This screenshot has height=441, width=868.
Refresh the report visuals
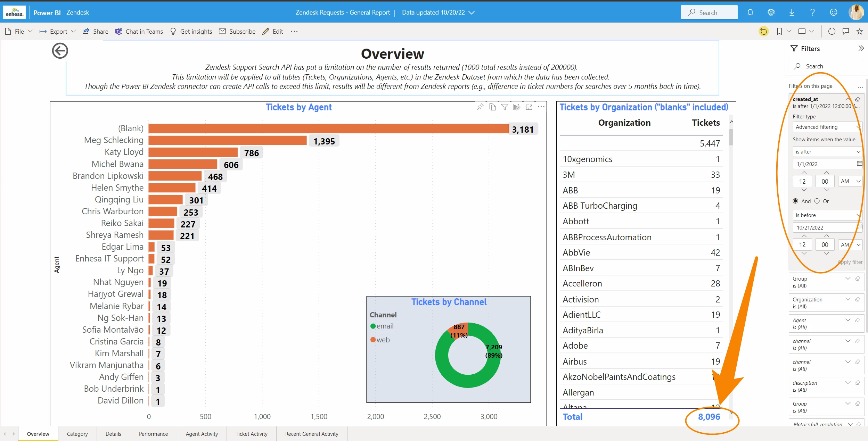point(832,32)
